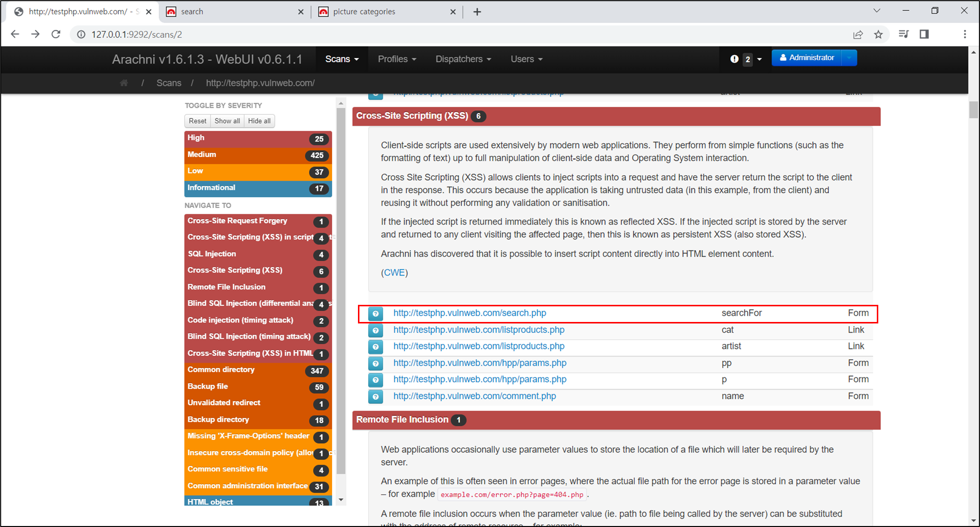Image resolution: width=980 pixels, height=527 pixels.
Task: Click the Reset severity button
Action: 198,121
